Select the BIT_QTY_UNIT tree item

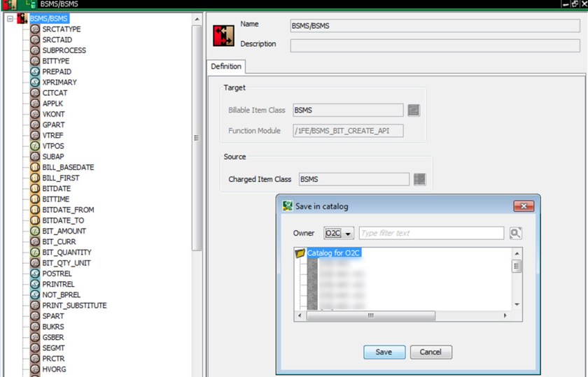tap(66, 263)
